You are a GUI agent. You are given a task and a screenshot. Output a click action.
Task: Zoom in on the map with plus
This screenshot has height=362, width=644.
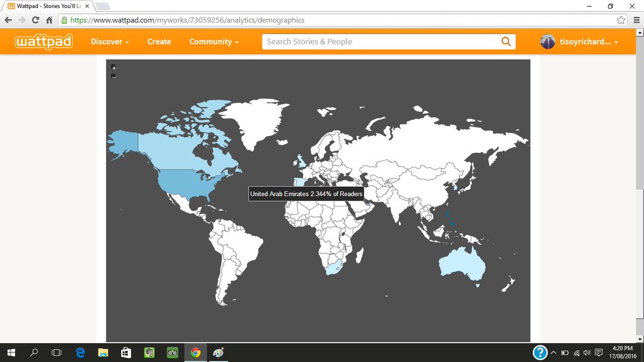coord(113,67)
